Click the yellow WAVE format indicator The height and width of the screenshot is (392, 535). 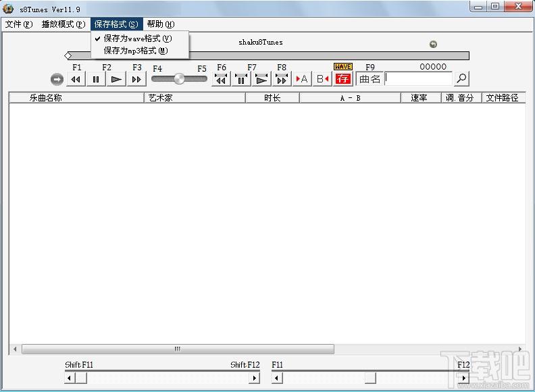[343, 67]
